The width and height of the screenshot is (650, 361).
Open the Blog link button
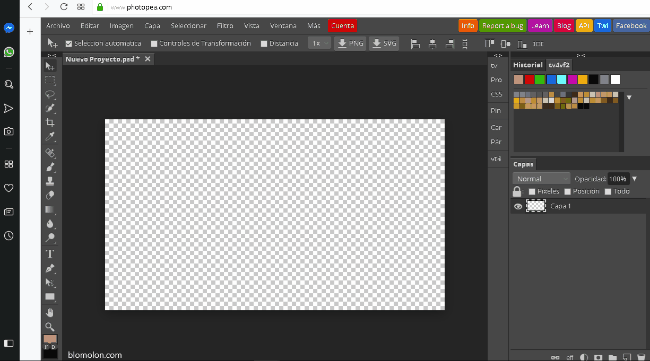pyautogui.click(x=564, y=26)
